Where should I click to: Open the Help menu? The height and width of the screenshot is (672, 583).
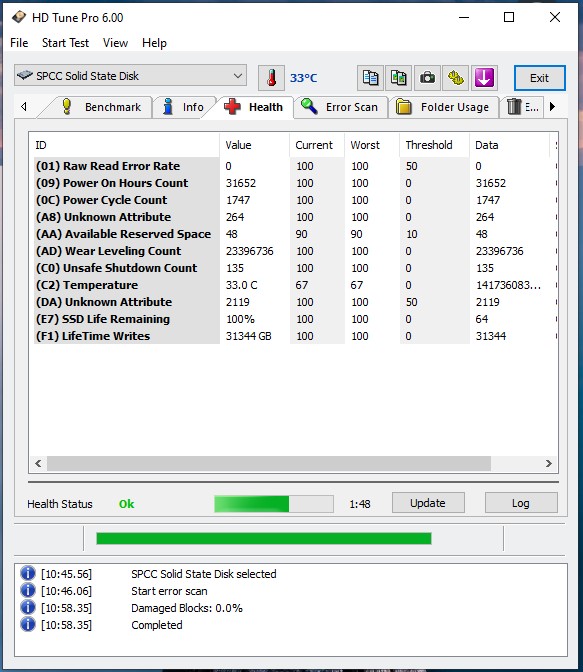[154, 43]
